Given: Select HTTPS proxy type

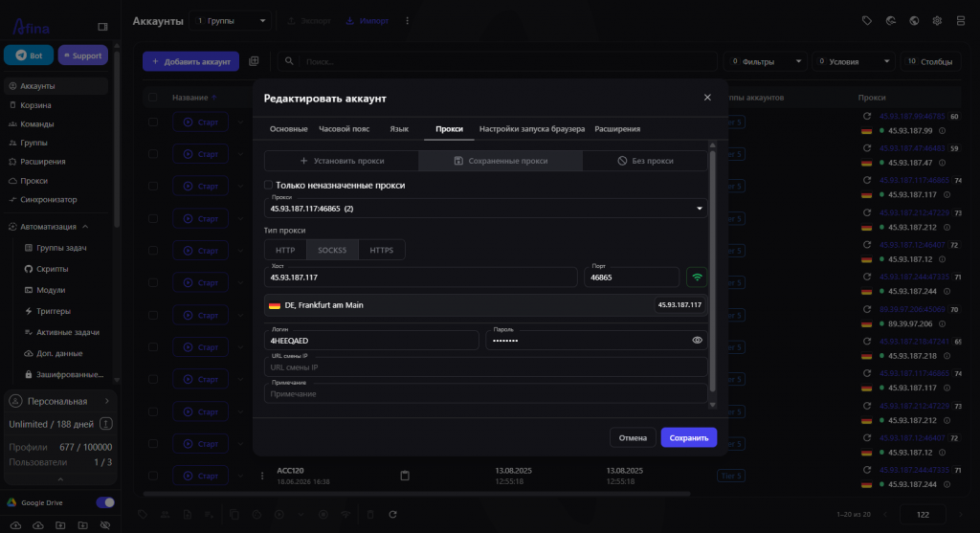Looking at the screenshot, I should [381, 250].
